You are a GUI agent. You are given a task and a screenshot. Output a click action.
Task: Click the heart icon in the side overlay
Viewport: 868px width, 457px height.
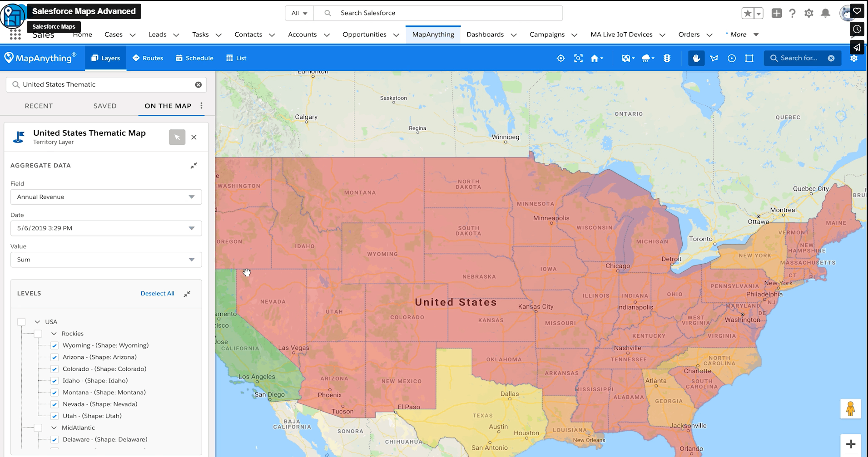857,11
